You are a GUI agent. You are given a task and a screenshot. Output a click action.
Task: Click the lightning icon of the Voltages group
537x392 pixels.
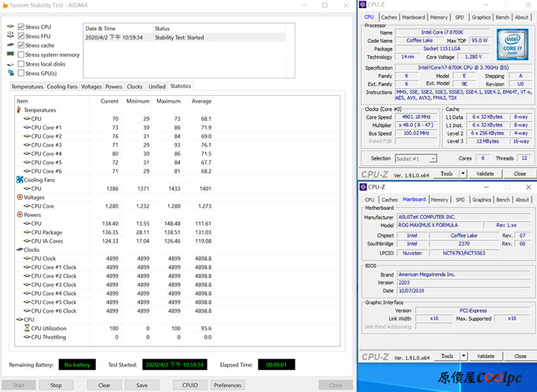20,197
